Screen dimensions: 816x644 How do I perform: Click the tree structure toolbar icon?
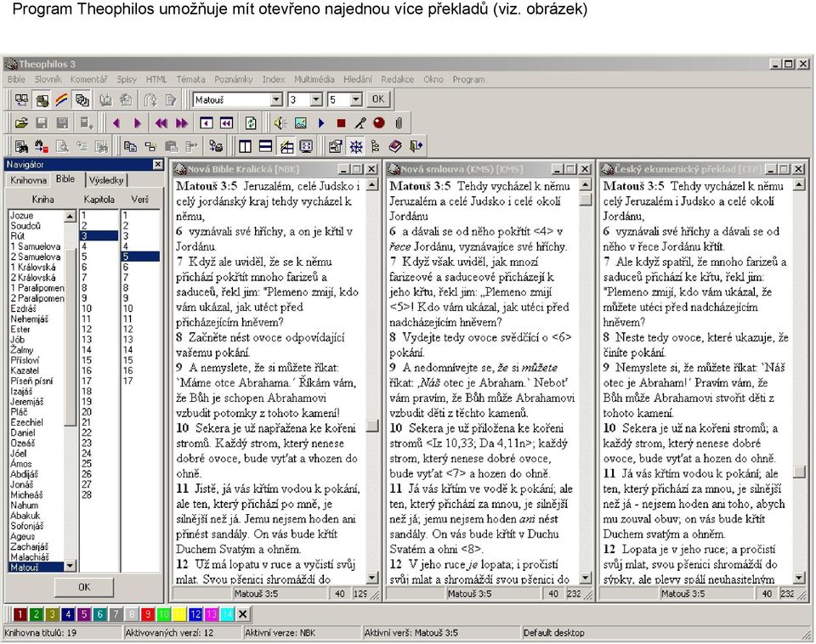tap(375, 147)
